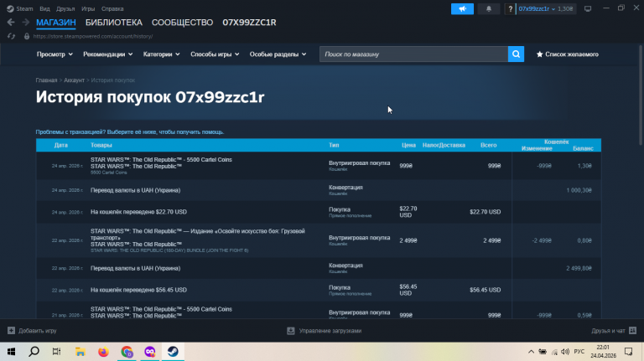This screenshot has width=644, height=361.
Task: Click the volume speaker tray icon
Action: click(x=565, y=352)
